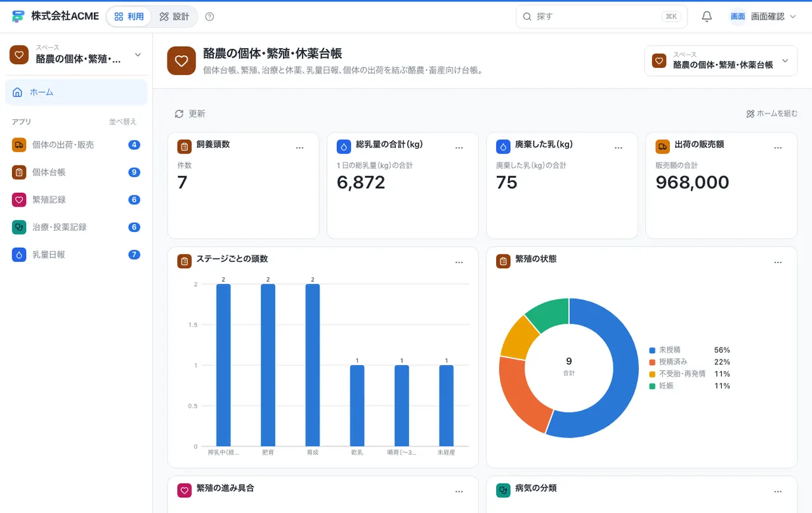Image resolution: width=812 pixels, height=513 pixels.
Task: Open the 総乳量の合計(kg) card options menu
Action: click(x=459, y=147)
